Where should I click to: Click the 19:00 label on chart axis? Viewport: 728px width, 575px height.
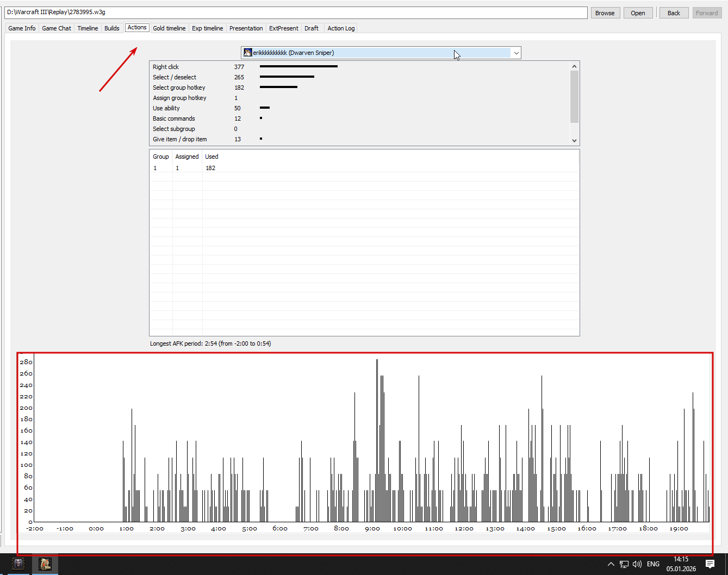[x=679, y=528]
